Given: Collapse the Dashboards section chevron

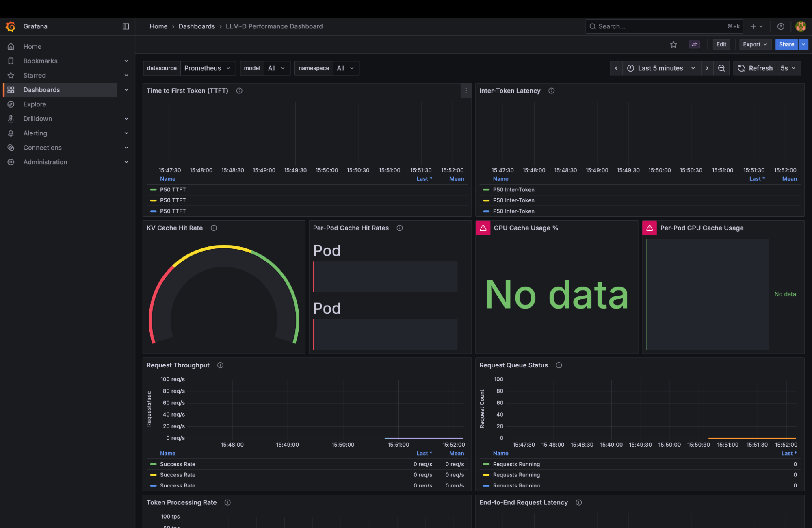Looking at the screenshot, I should [x=126, y=90].
